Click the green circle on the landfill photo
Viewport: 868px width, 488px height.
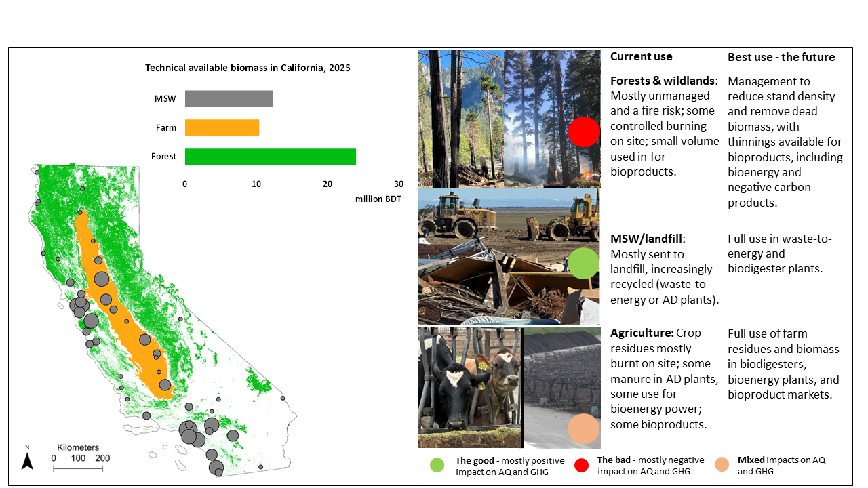[583, 264]
